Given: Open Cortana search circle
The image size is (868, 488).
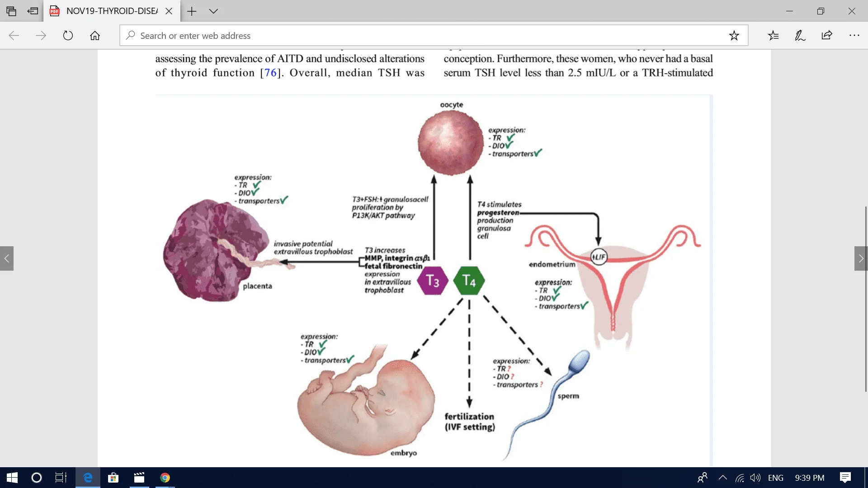Looking at the screenshot, I should click(x=37, y=478).
